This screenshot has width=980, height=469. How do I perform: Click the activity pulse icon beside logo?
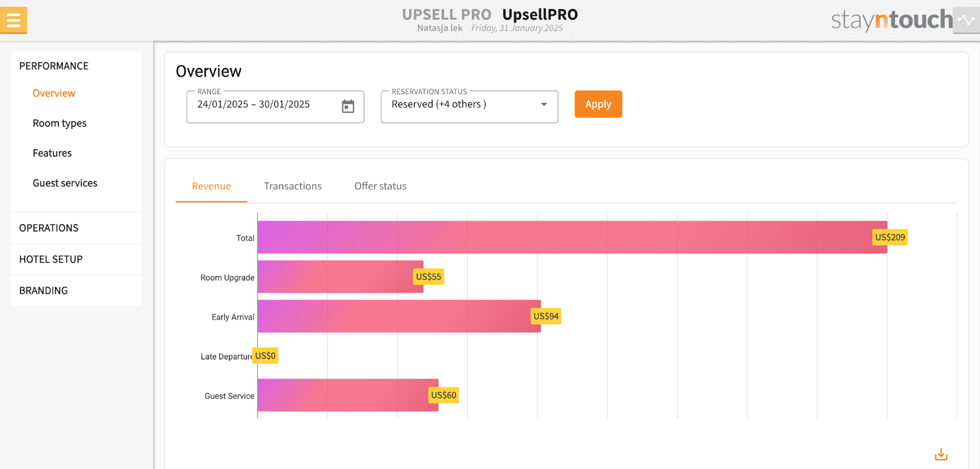pos(967,20)
